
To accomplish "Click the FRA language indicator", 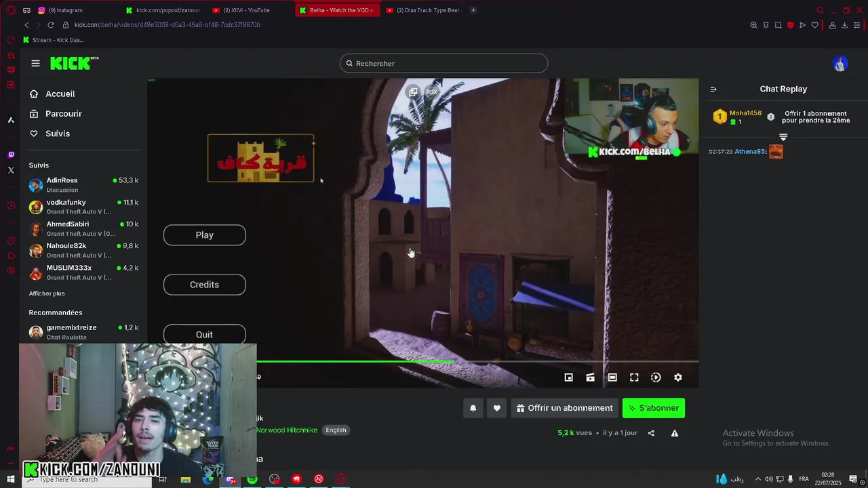I will click(804, 479).
